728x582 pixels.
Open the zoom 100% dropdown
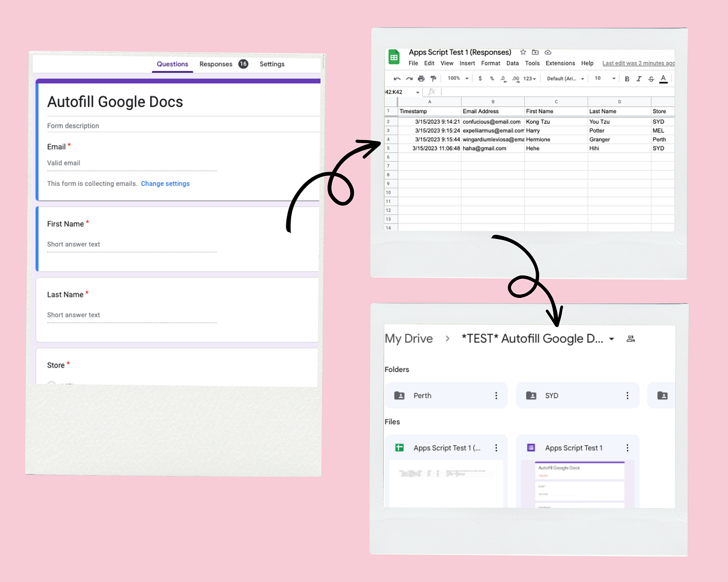(457, 78)
